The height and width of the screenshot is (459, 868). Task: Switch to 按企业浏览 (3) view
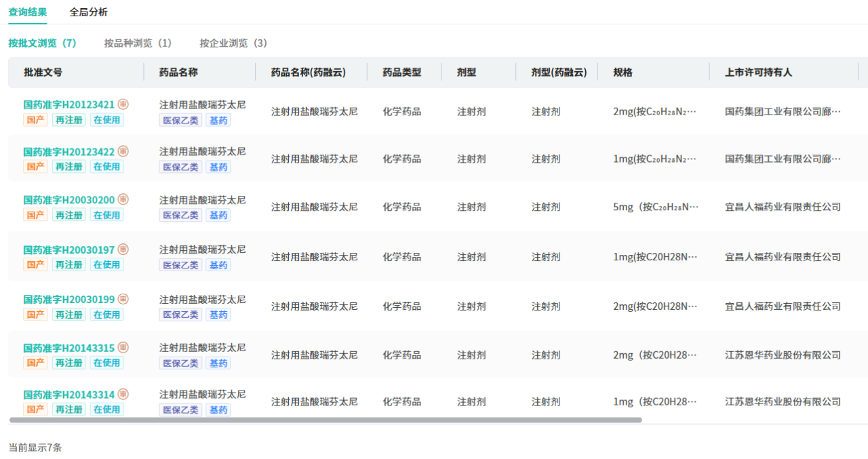pos(233,43)
